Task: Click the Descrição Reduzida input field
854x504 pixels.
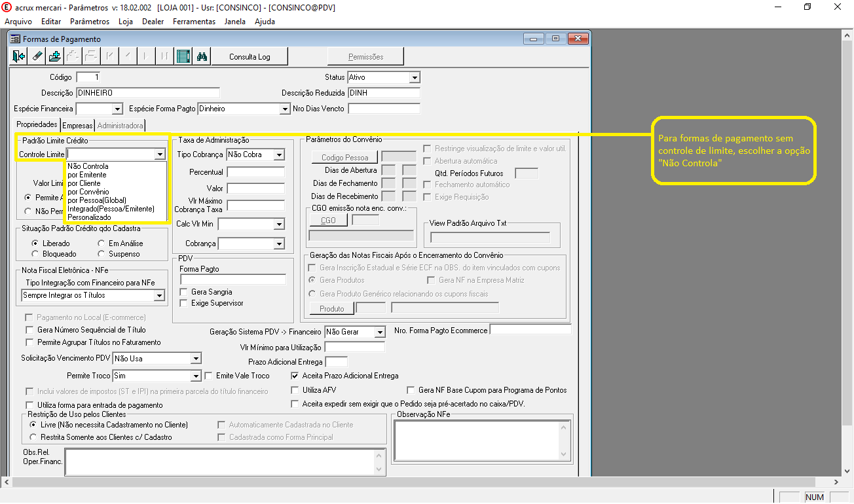Action: tap(384, 93)
